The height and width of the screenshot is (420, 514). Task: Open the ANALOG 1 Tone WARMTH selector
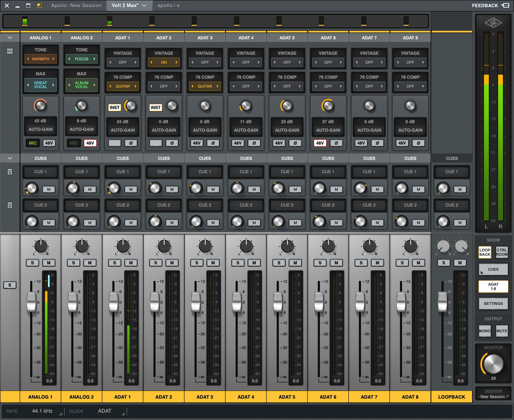pos(40,59)
